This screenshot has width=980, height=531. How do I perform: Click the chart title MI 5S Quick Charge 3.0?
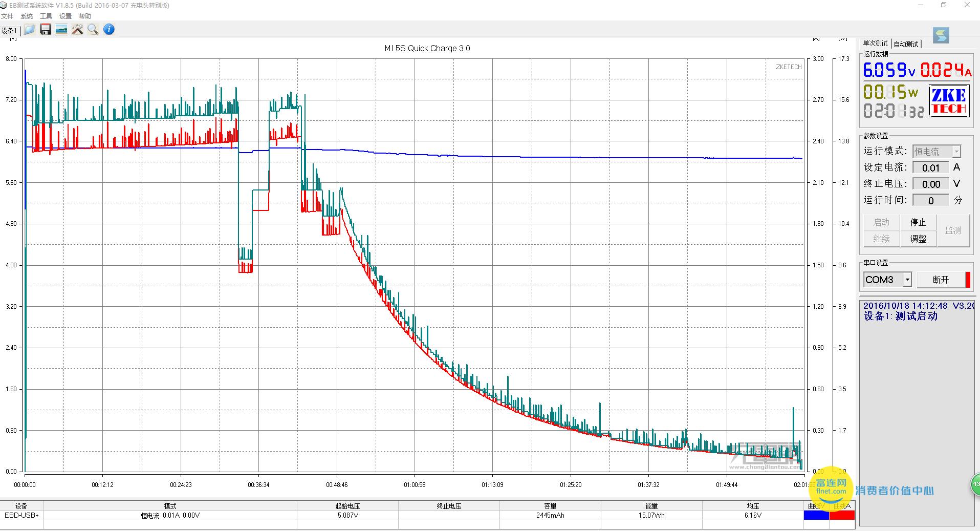point(427,48)
